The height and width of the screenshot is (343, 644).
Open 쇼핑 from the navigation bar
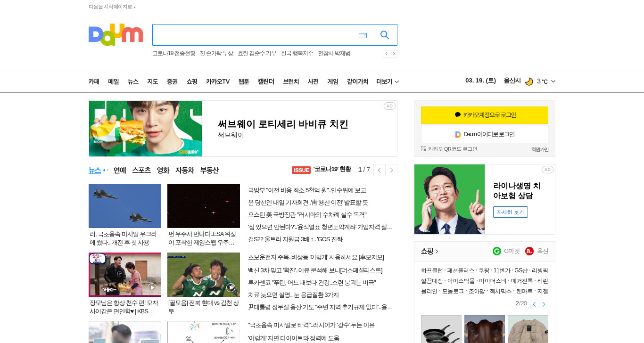click(x=191, y=82)
